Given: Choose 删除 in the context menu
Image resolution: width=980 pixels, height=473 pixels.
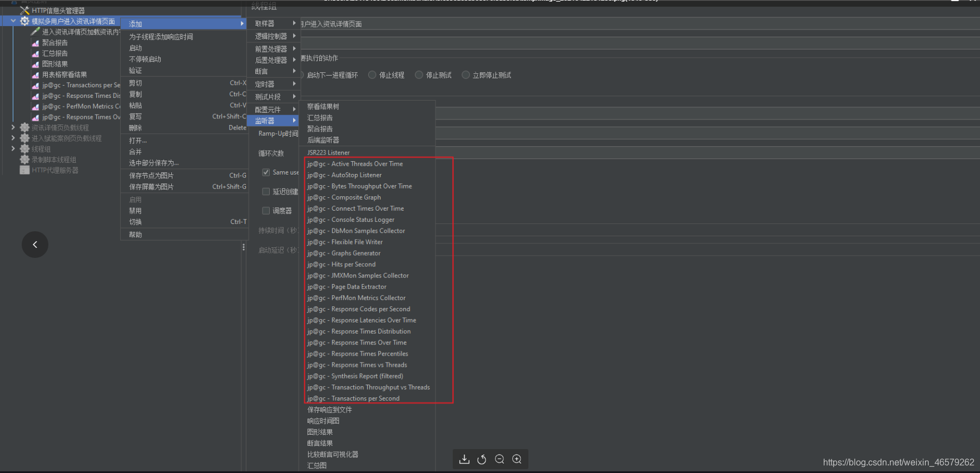Looking at the screenshot, I should pyautogui.click(x=184, y=128).
